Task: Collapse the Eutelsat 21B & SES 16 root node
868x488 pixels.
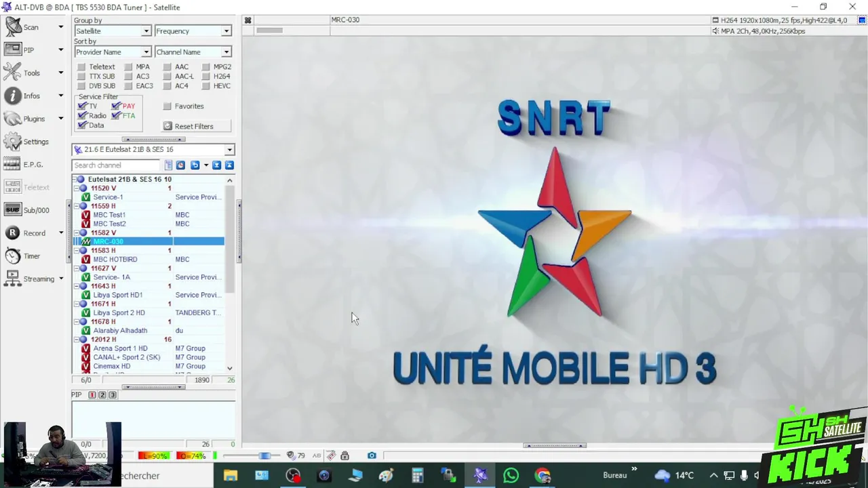Action: pyautogui.click(x=75, y=180)
